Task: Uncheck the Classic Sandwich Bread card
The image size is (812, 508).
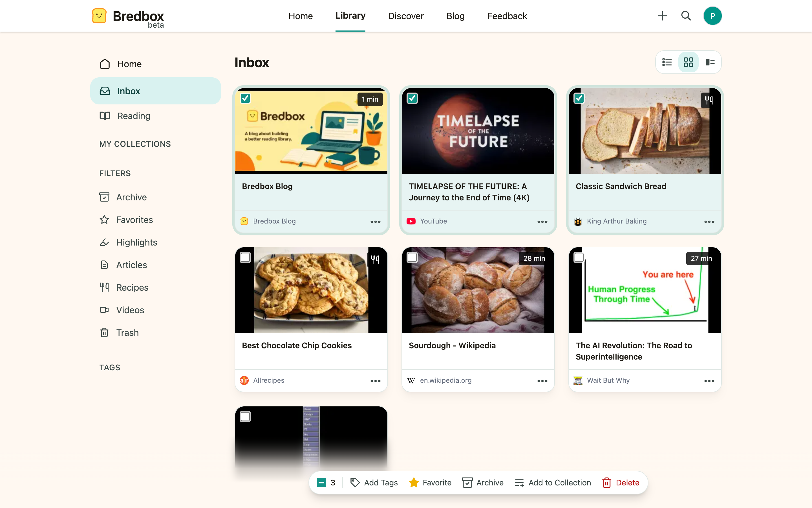Action: coord(579,98)
